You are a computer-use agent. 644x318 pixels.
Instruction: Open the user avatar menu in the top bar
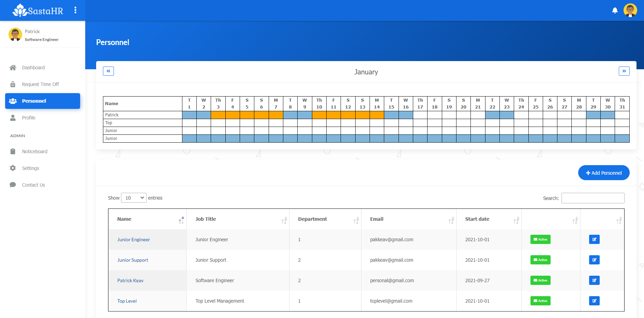click(x=630, y=10)
